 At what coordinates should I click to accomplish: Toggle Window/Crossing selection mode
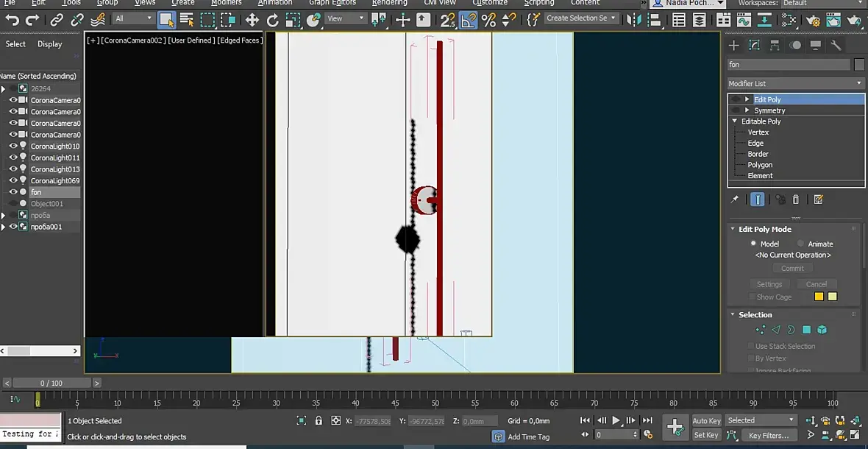(228, 21)
